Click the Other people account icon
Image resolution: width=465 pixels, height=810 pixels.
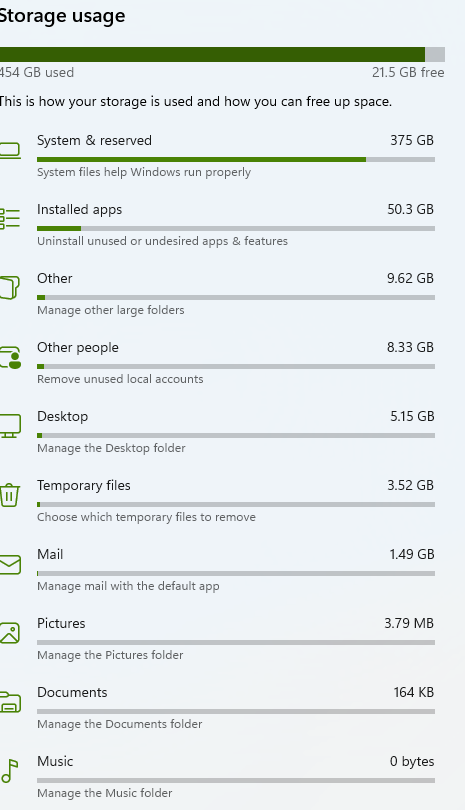tap(10, 357)
